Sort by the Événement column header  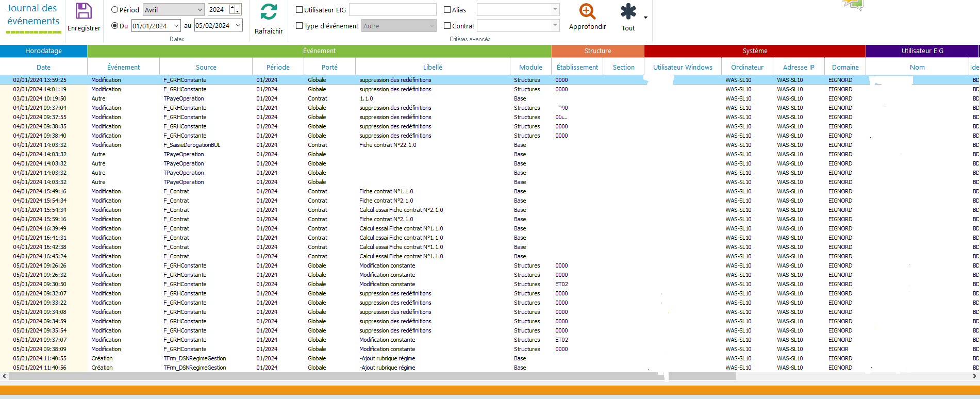123,67
